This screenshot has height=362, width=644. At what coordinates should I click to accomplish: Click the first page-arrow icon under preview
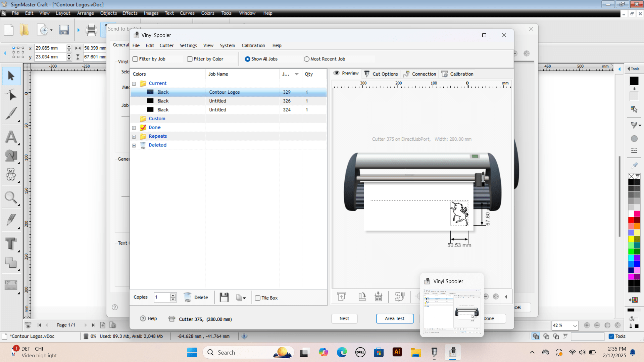(342, 297)
